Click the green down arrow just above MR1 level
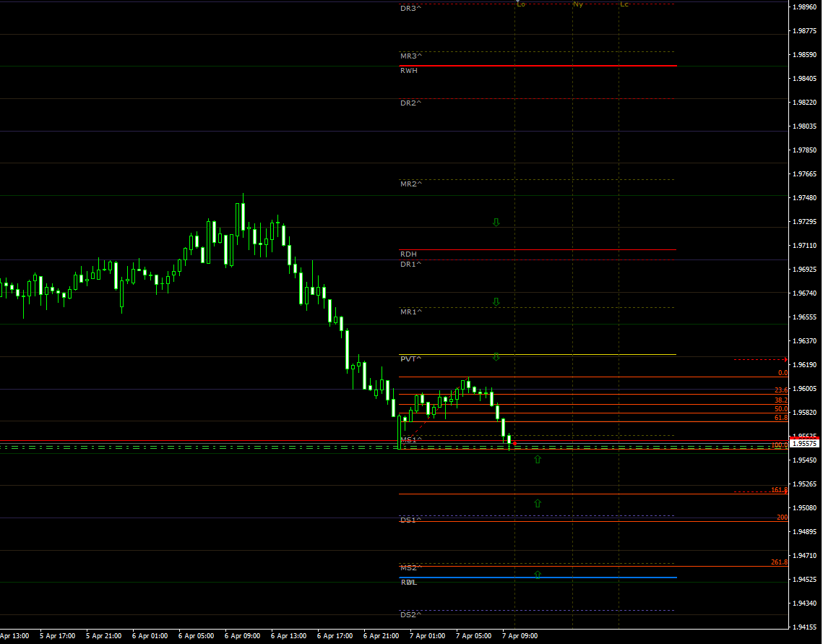 pos(496,302)
